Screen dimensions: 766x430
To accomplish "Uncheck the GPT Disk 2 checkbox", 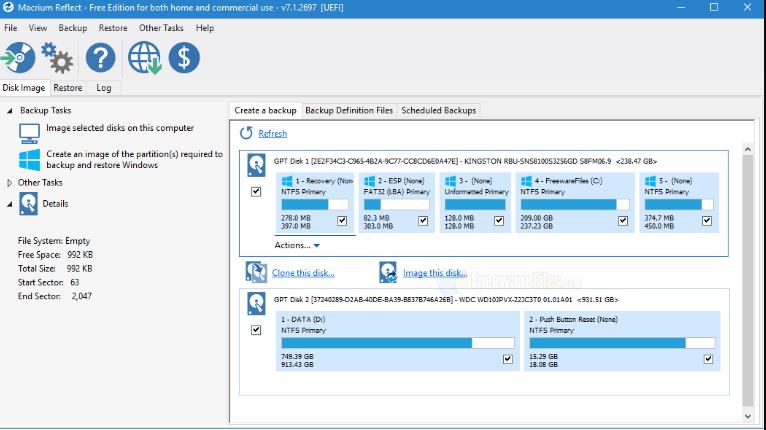I will click(x=256, y=330).
